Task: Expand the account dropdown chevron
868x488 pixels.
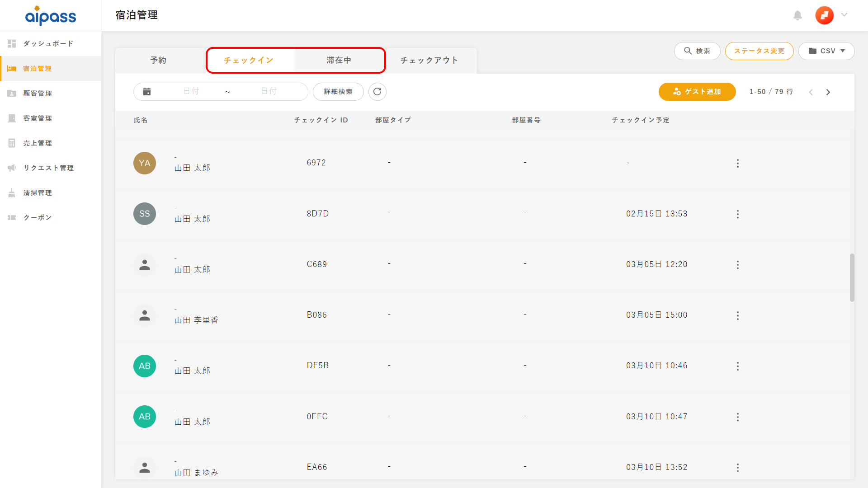Action: [844, 15]
